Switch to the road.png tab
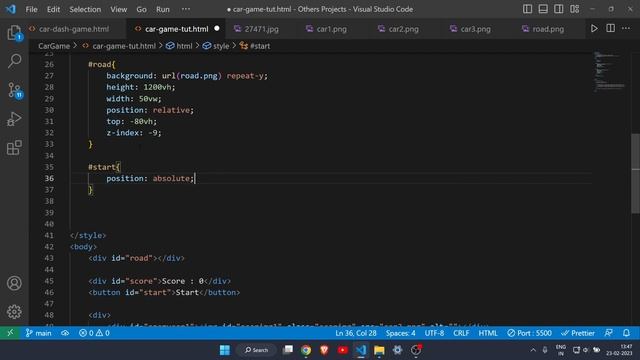Image resolution: width=640 pixels, height=360 pixels. click(x=548, y=29)
